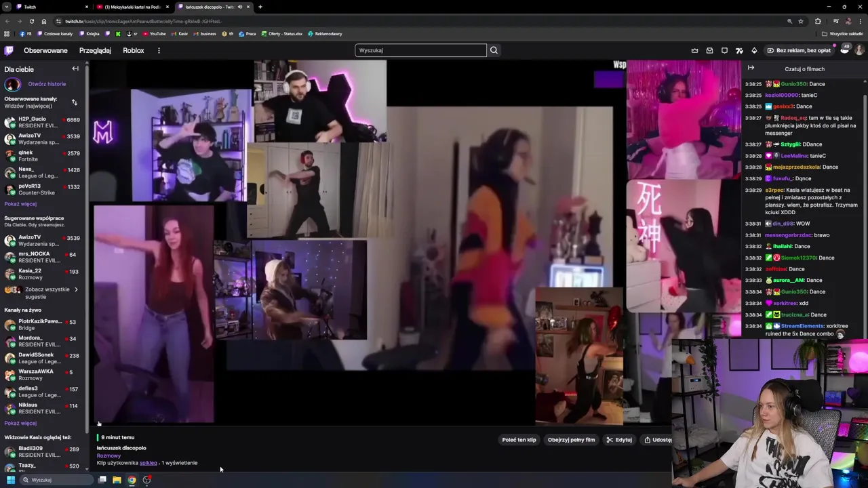
Task: Open the more options menu beside Roblox
Action: [159, 50]
